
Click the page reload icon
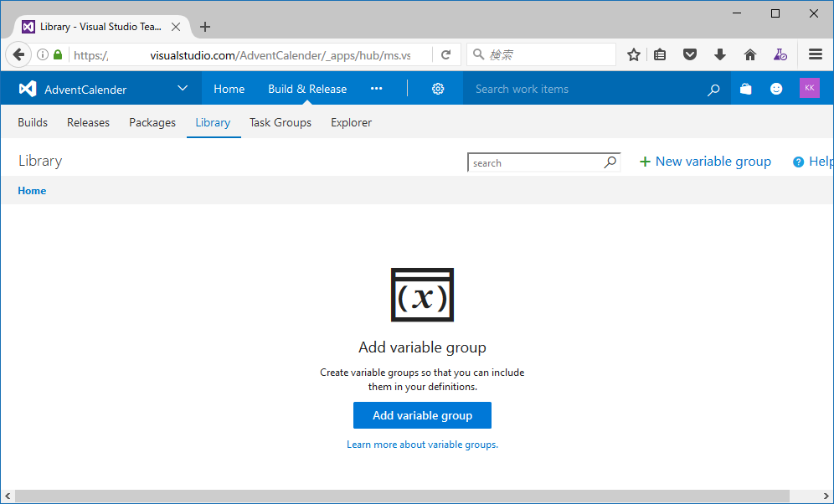(446, 54)
